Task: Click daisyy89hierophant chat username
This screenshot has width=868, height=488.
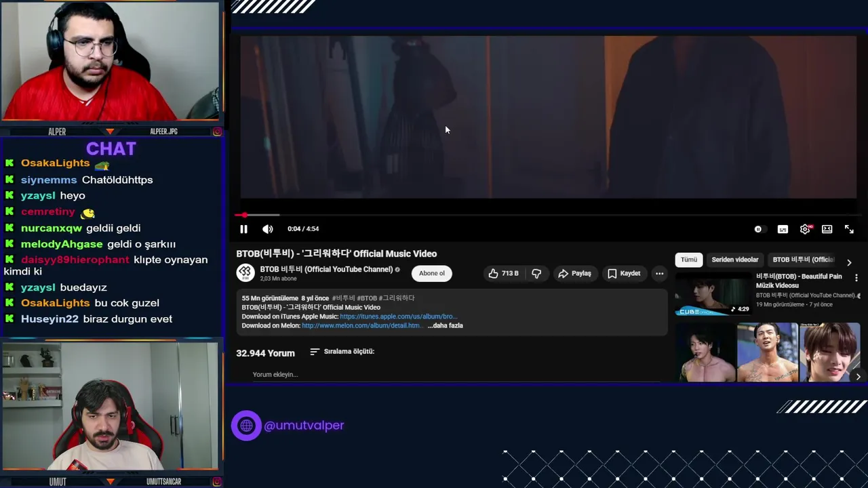Action: click(x=75, y=260)
